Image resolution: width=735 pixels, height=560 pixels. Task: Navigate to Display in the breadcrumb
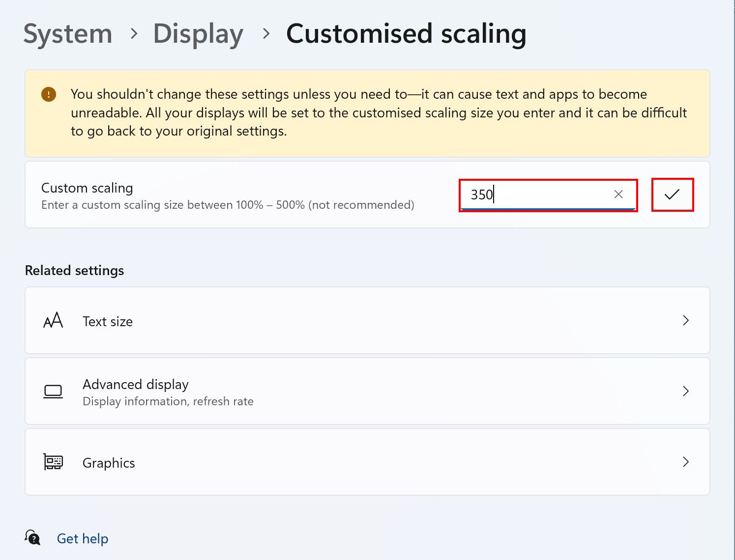pos(198,33)
